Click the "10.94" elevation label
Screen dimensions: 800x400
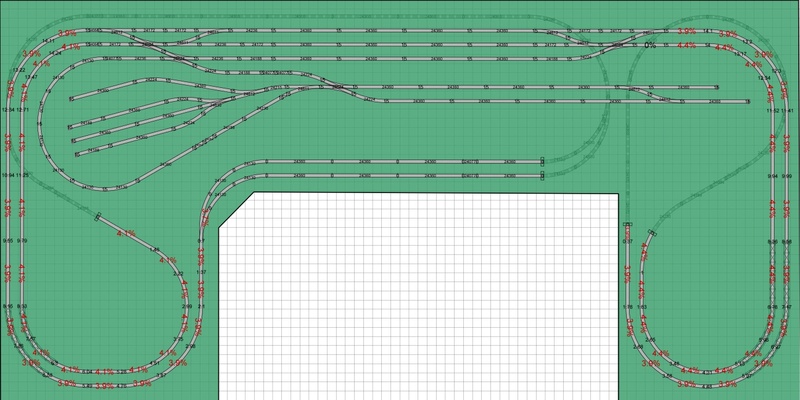point(8,175)
